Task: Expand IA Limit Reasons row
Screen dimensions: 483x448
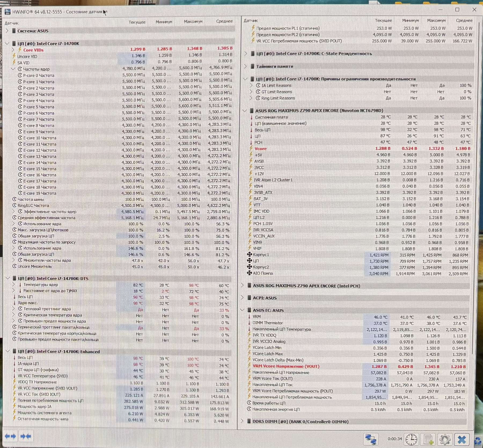Action: (x=251, y=85)
